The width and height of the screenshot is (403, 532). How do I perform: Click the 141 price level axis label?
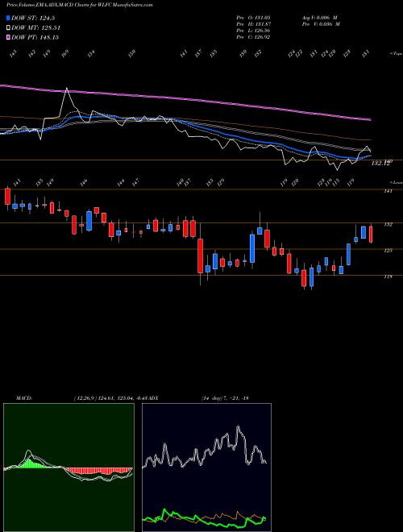388,191
